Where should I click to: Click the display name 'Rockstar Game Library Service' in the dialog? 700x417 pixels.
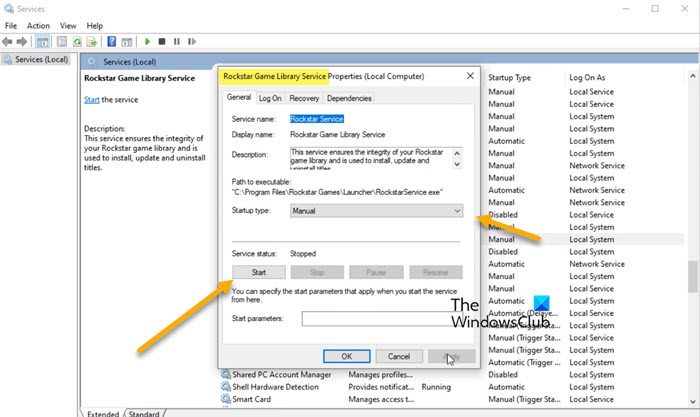(338, 134)
